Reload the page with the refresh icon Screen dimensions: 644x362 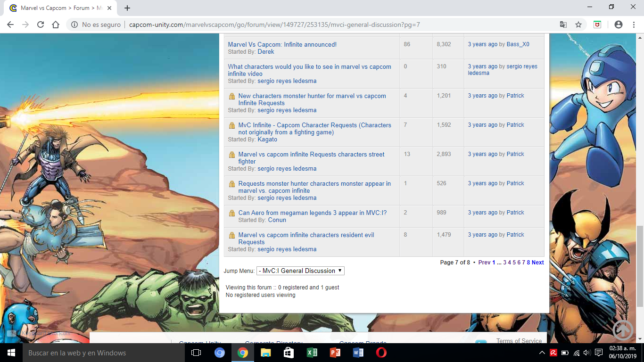coord(41,25)
